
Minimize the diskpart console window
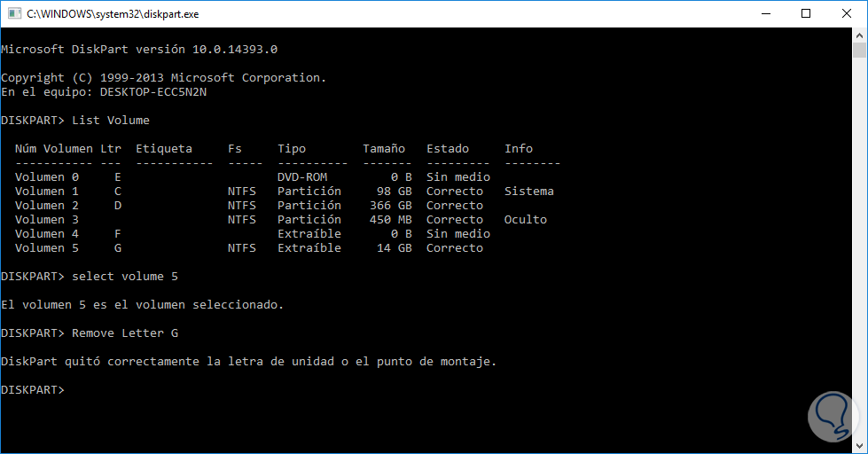coord(764,13)
